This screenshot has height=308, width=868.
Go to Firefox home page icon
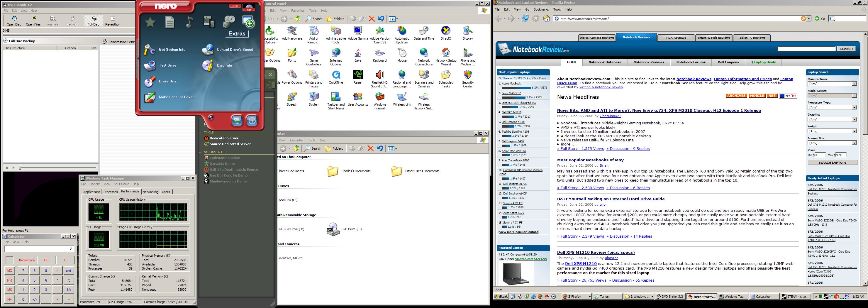point(547,18)
